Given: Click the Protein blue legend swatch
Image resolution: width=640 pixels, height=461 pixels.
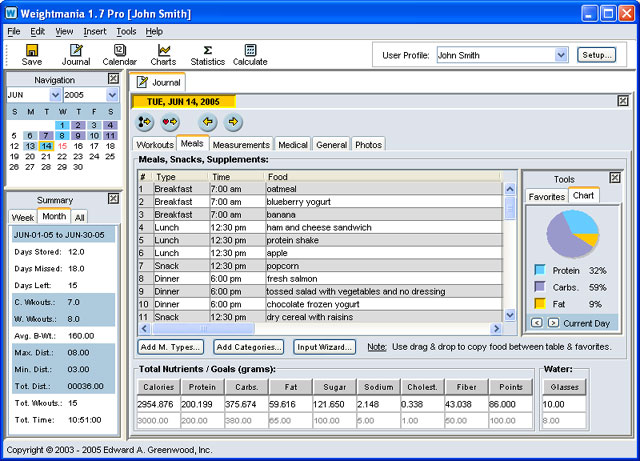Looking at the screenshot, I should 540,269.
